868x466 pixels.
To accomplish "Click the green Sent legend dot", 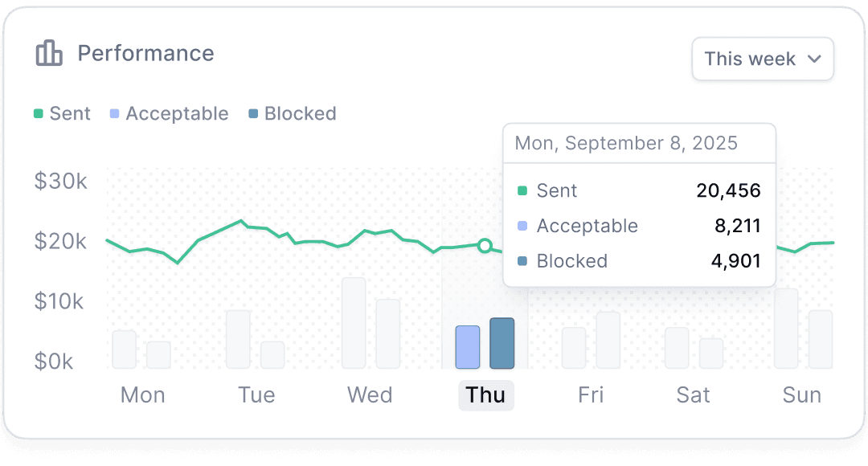I will (38, 114).
